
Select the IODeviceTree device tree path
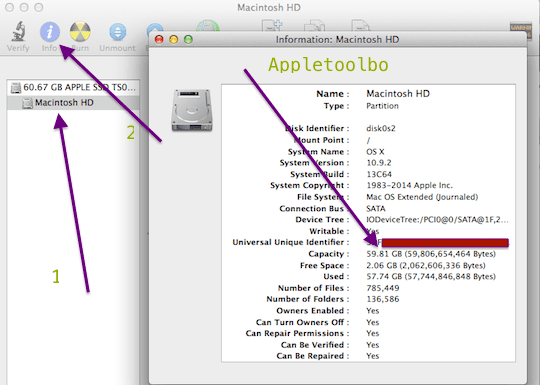[437, 220]
